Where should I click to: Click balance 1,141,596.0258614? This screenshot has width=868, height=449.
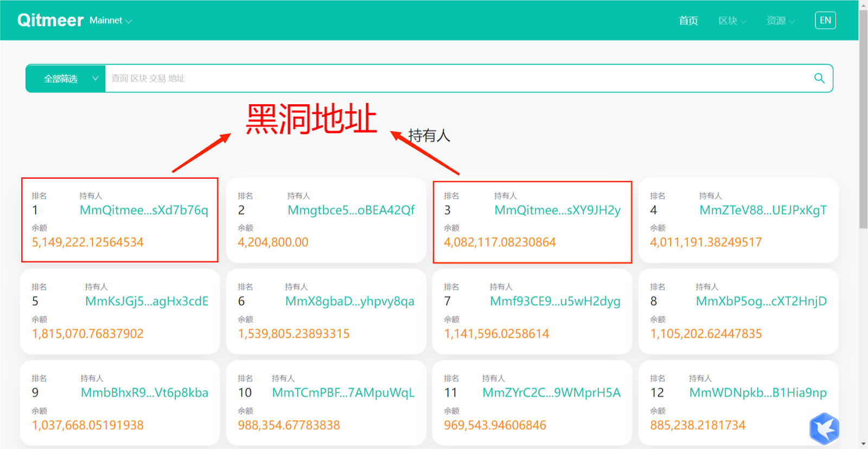click(496, 333)
